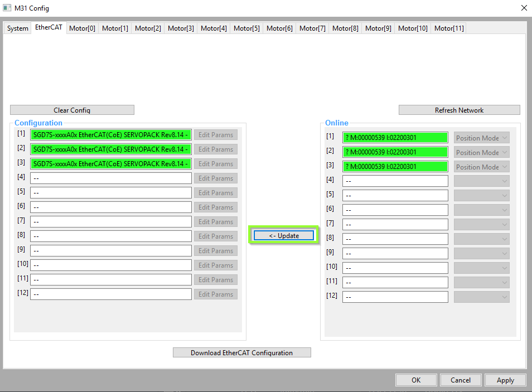
Task: Click the Apply button
Action: tap(505, 380)
